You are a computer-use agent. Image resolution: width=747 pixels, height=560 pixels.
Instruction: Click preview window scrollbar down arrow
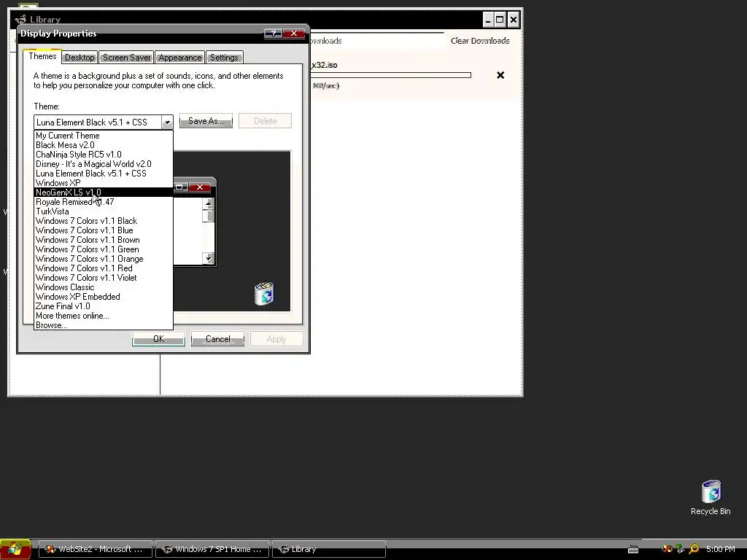(208, 259)
